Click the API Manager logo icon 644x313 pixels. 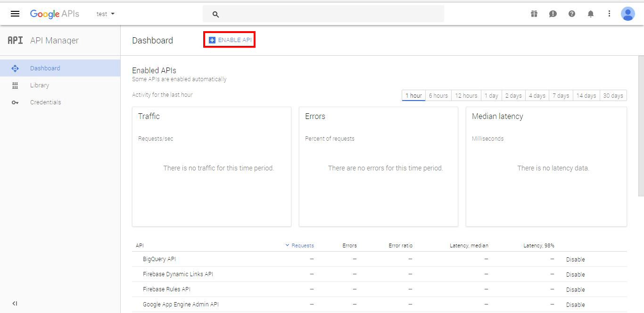[x=15, y=41]
